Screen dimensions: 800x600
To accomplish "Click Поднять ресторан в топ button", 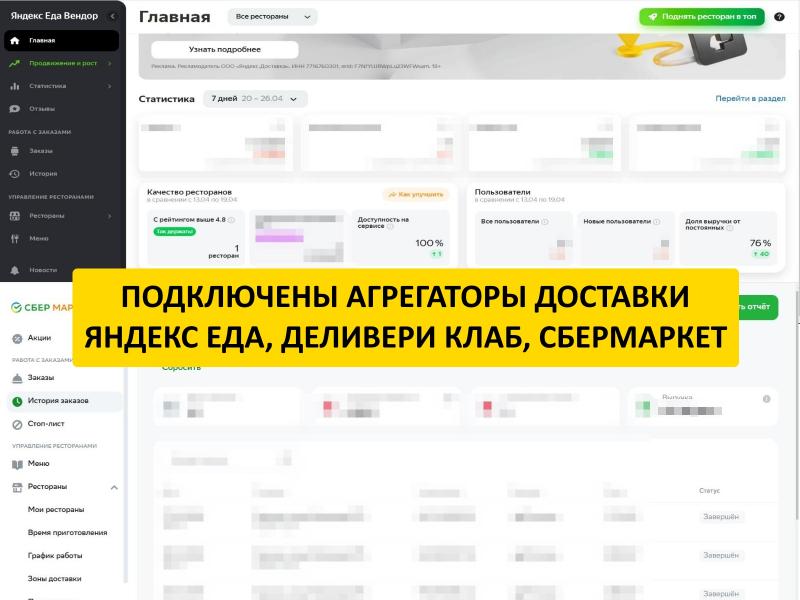I will click(x=702, y=16).
